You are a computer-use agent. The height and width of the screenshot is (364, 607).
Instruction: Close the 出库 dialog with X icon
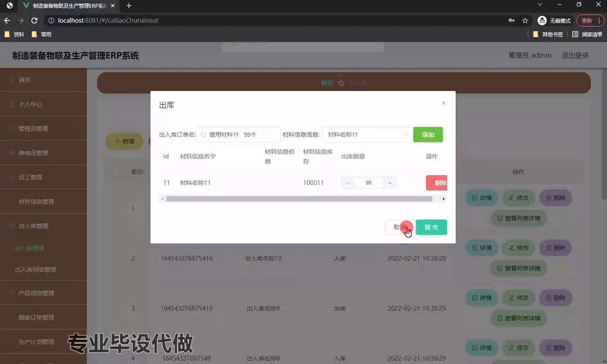pos(443,103)
